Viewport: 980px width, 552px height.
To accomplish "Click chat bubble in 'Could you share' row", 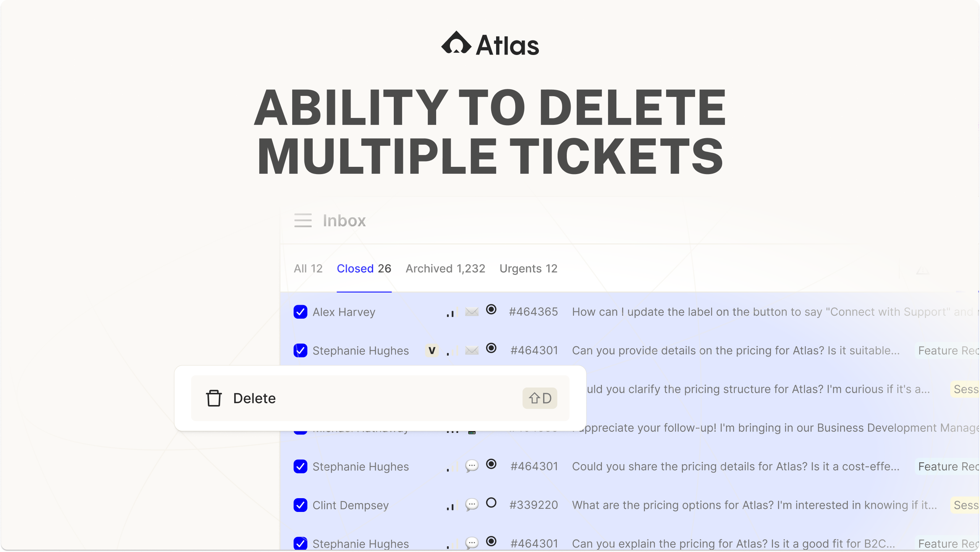I will pos(472,466).
